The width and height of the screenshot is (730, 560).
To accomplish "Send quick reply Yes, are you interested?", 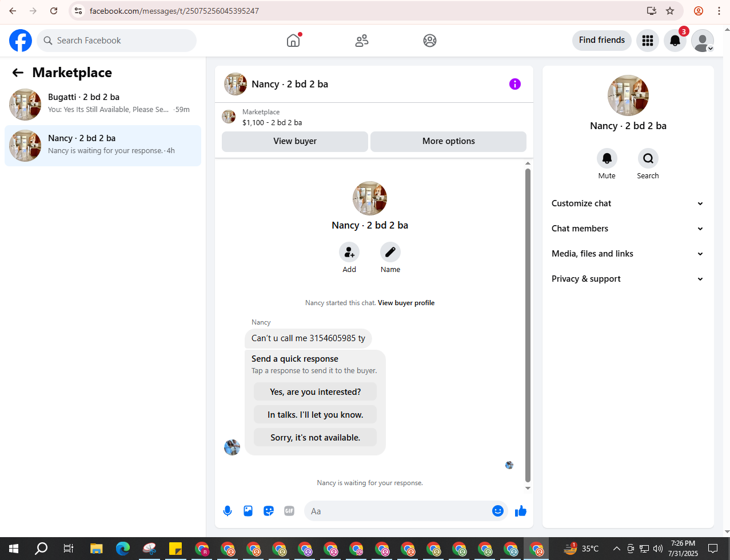I will tap(316, 392).
